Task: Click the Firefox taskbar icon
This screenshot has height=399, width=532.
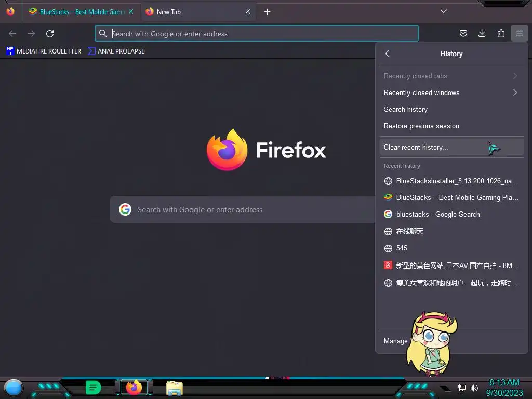Action: pos(134,388)
